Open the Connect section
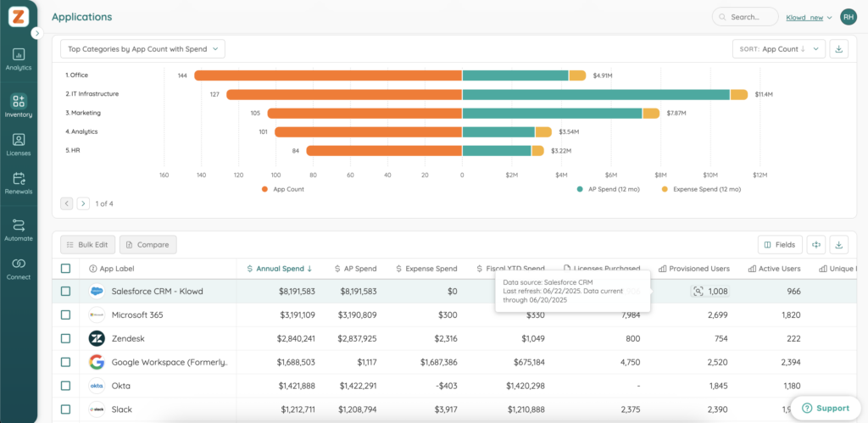The width and height of the screenshot is (868, 423). [19, 269]
